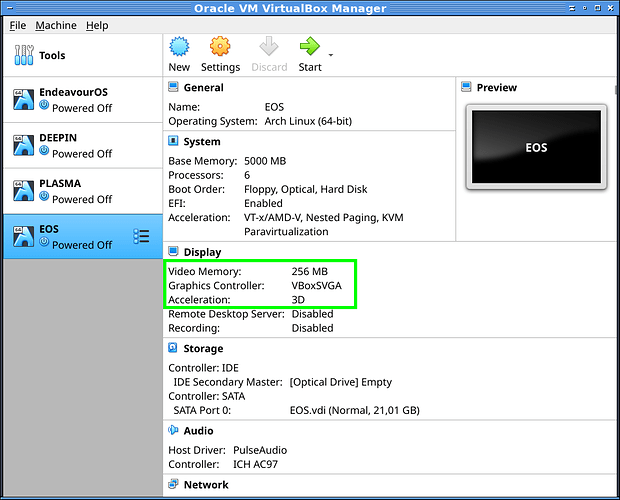Viewport: 620px width, 500px height.
Task: Click the System section header
Action: pyautogui.click(x=202, y=142)
